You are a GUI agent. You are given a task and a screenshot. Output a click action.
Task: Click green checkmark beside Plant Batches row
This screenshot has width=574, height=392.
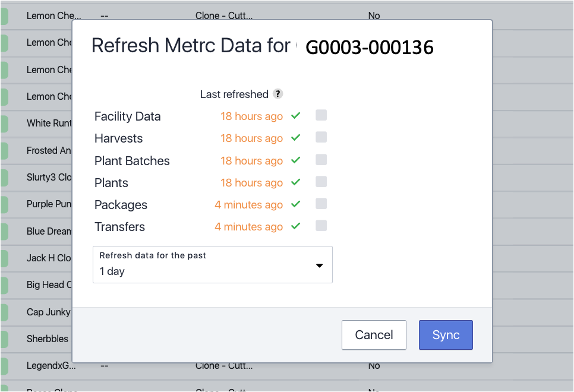pos(296,160)
